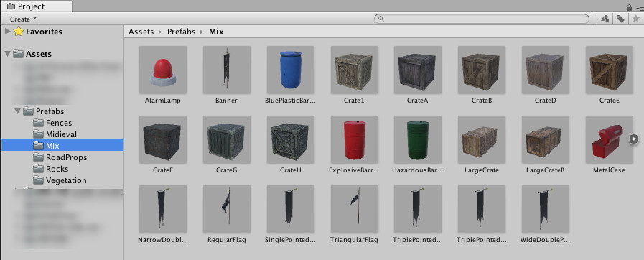Select Favorites in the sidebar

click(x=44, y=32)
